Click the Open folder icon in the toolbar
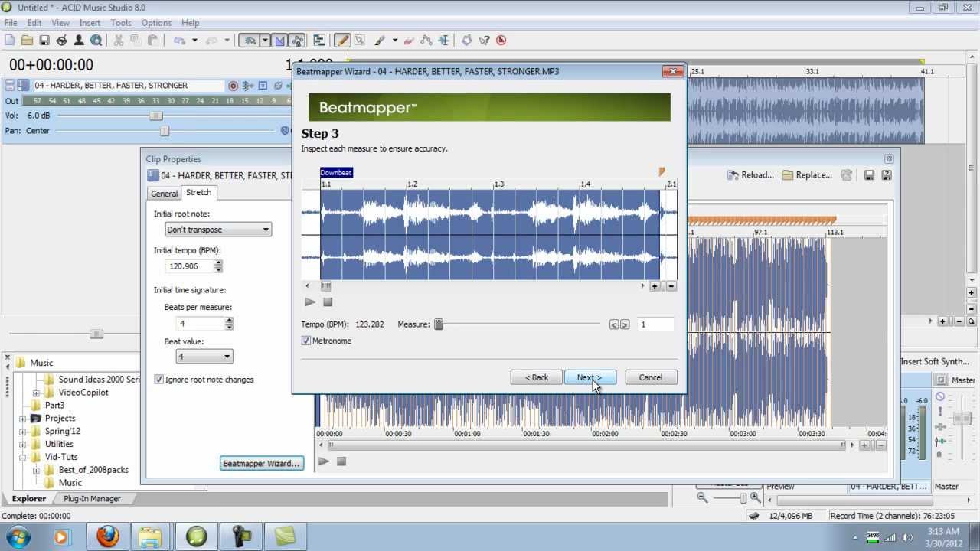The image size is (980, 551). coord(27,41)
